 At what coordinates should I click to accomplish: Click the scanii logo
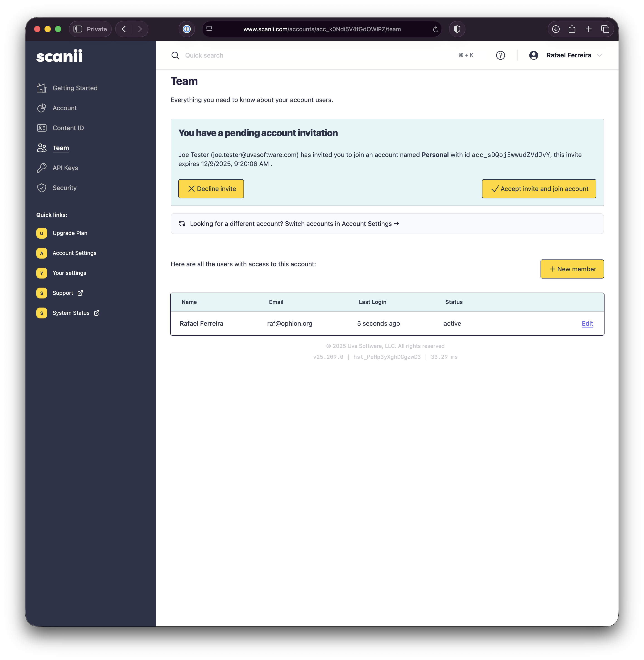[59, 56]
